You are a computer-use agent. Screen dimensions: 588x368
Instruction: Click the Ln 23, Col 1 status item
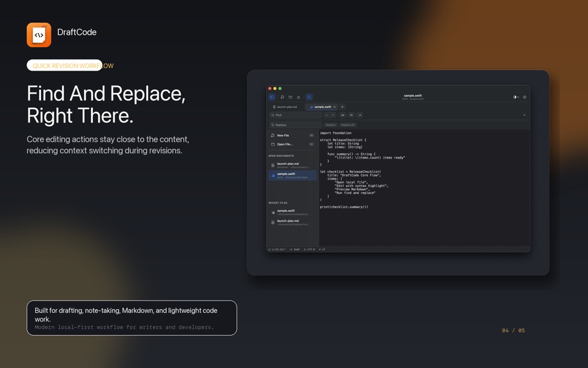[277, 249]
